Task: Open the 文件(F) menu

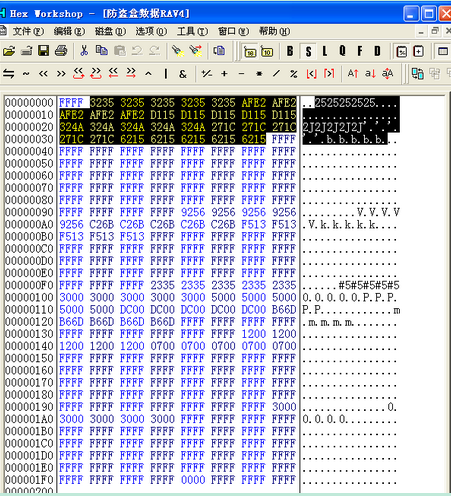Action: point(28,31)
